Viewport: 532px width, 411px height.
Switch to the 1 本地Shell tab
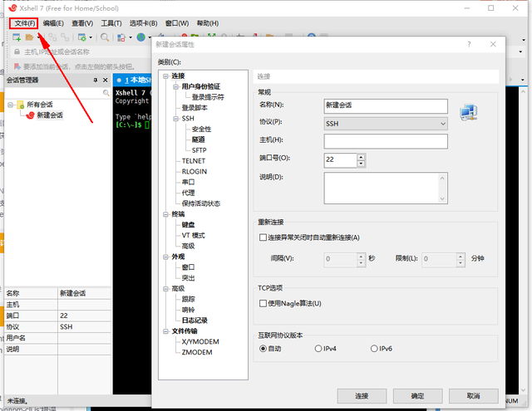point(133,80)
